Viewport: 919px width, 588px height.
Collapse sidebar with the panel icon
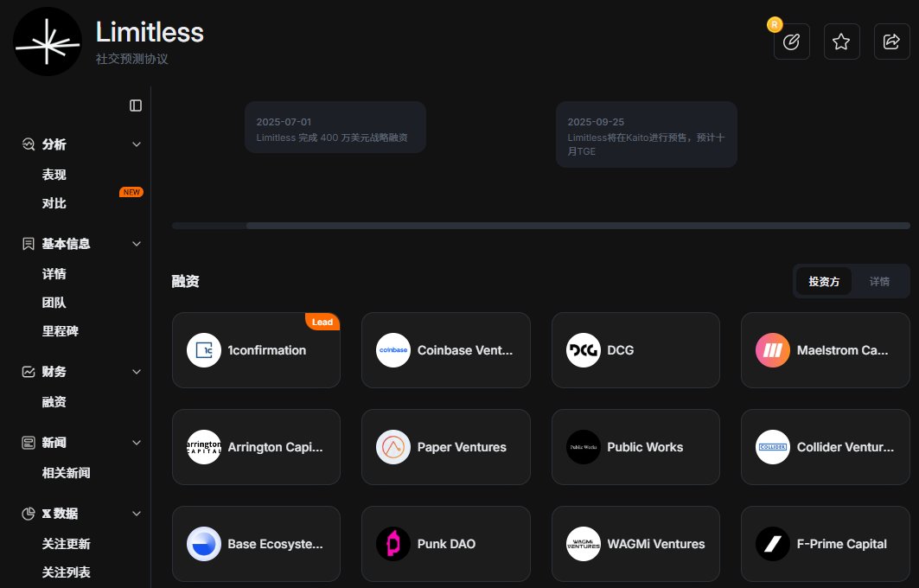tap(136, 105)
